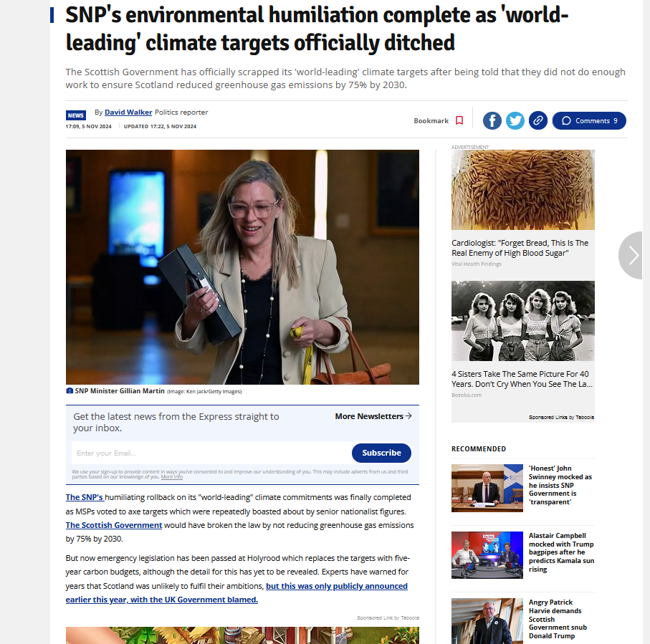Click the camera icon beside photo caption
Screen dimensions: 650x644
pos(70,391)
